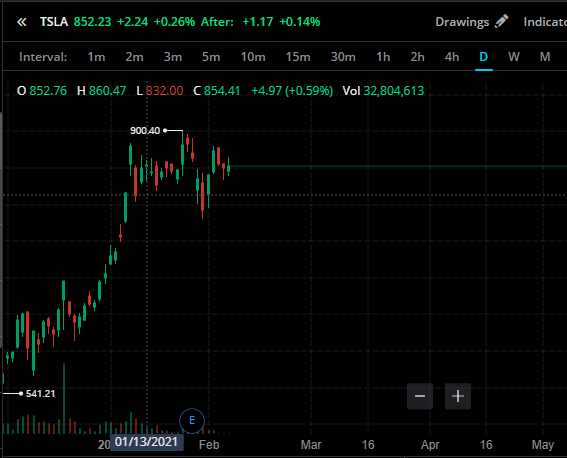Switch to weekly W interval
567x458 pixels.
(x=514, y=57)
